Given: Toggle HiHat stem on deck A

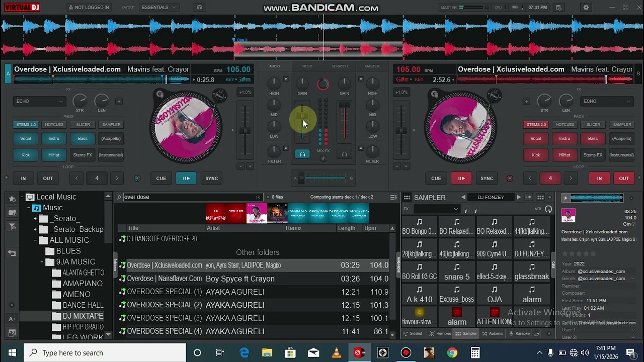Looking at the screenshot, I should [54, 155].
